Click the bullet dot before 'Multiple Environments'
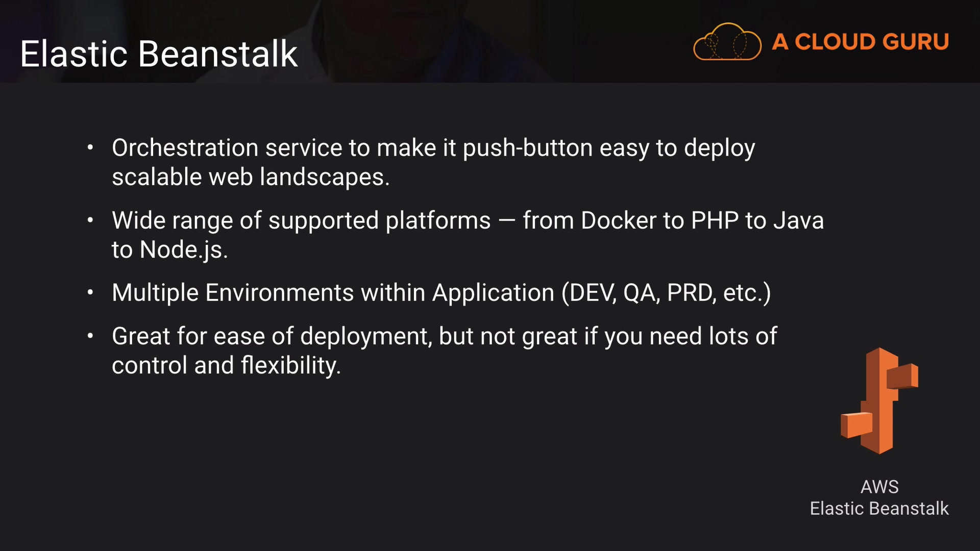Image resolution: width=980 pixels, height=551 pixels. [90, 293]
